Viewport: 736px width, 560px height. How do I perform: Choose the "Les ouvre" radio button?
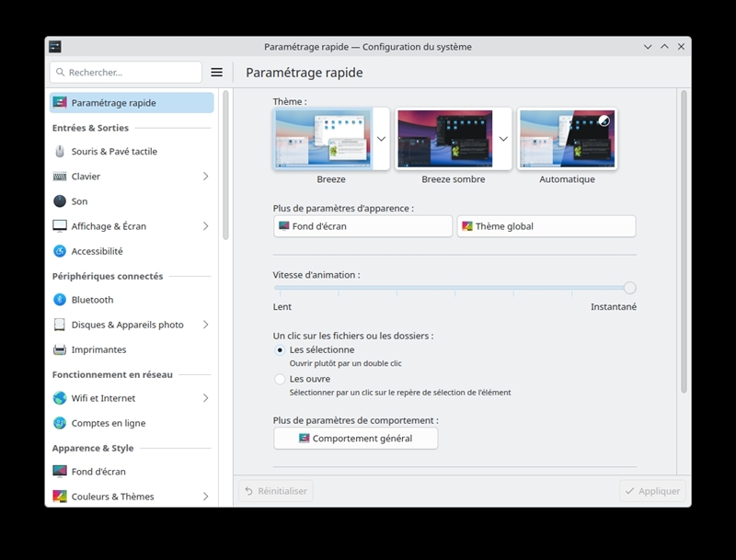point(280,379)
